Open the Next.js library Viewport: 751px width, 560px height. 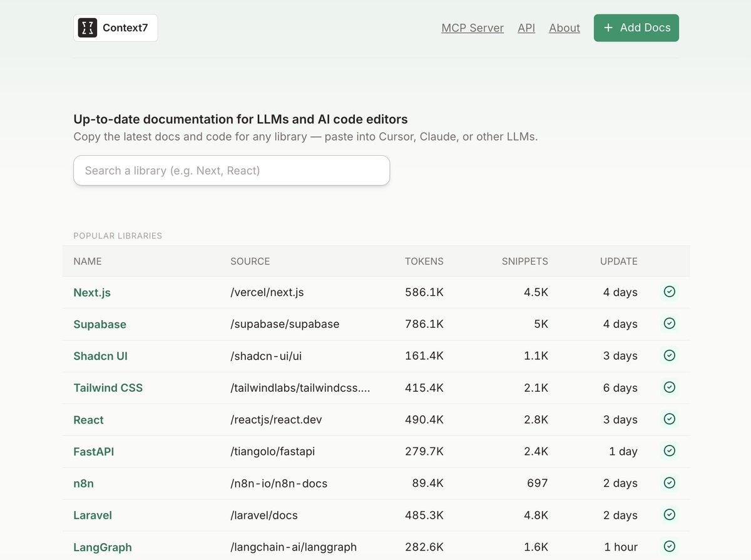92,292
